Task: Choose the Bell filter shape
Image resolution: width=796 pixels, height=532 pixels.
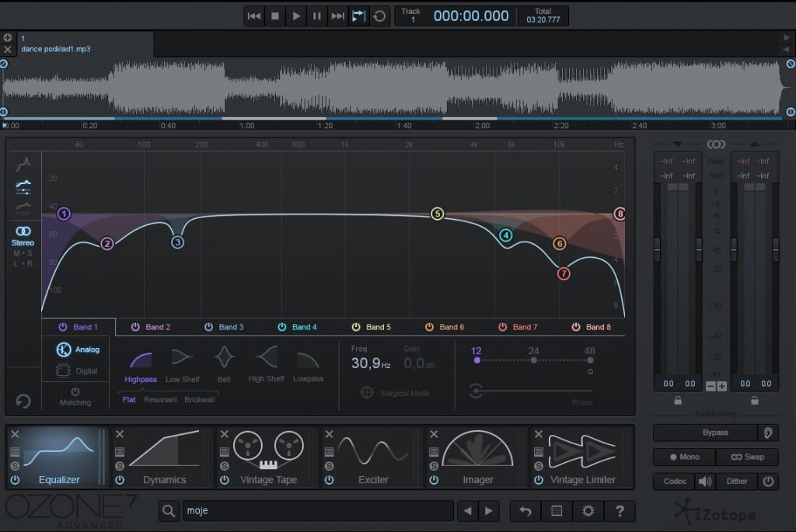Action: (x=224, y=365)
